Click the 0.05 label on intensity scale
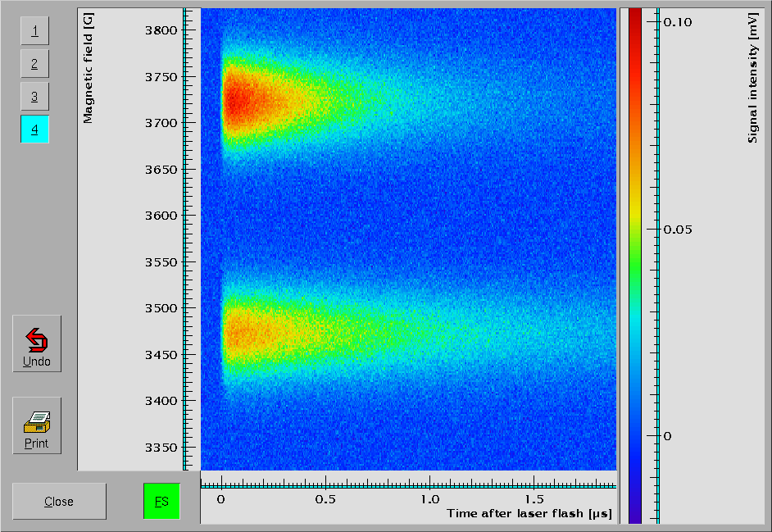 (x=678, y=230)
